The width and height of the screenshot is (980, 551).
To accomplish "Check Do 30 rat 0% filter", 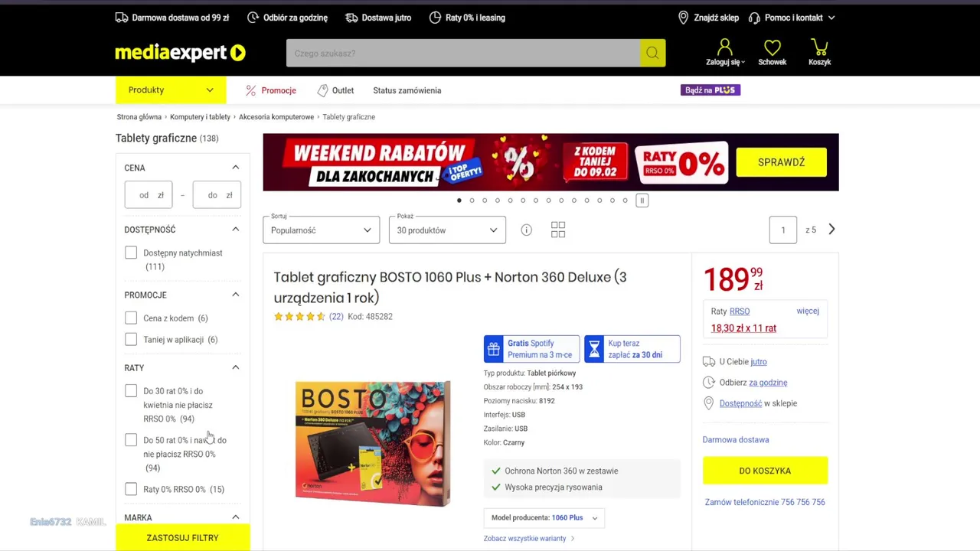I will [x=131, y=391].
